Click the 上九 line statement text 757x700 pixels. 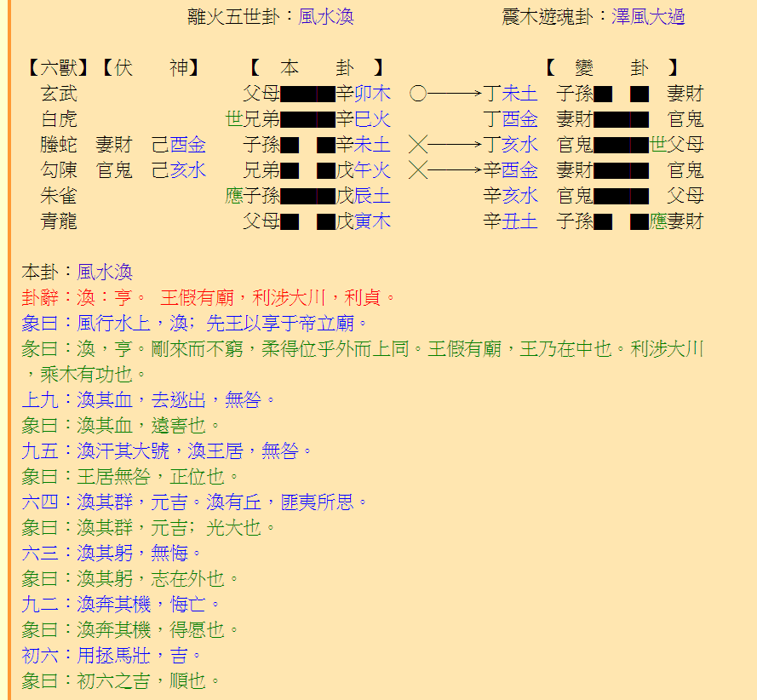click(149, 400)
